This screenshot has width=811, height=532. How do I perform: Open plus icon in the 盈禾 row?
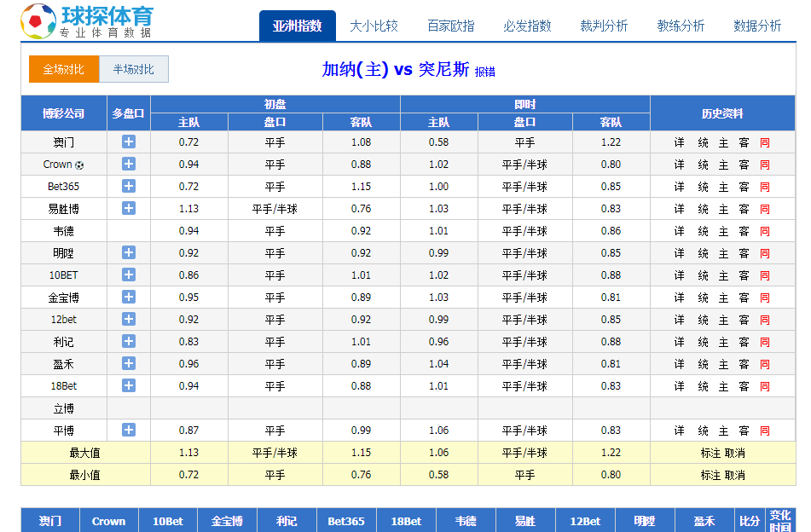129,363
